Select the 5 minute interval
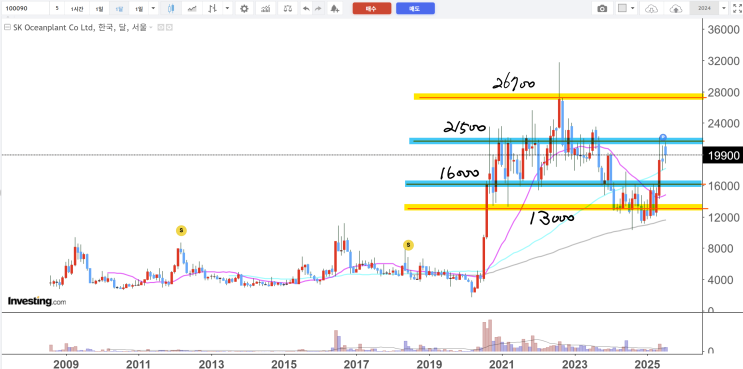 click(57, 9)
